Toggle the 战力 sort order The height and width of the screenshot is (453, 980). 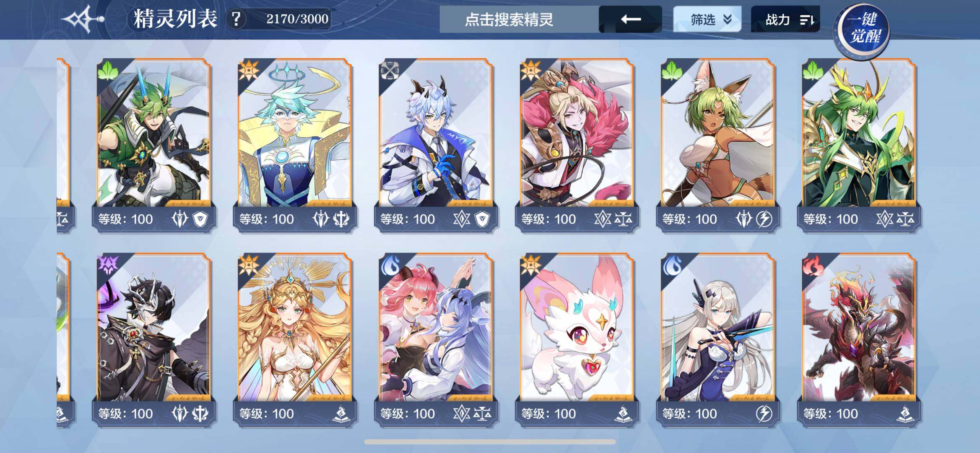tap(785, 19)
